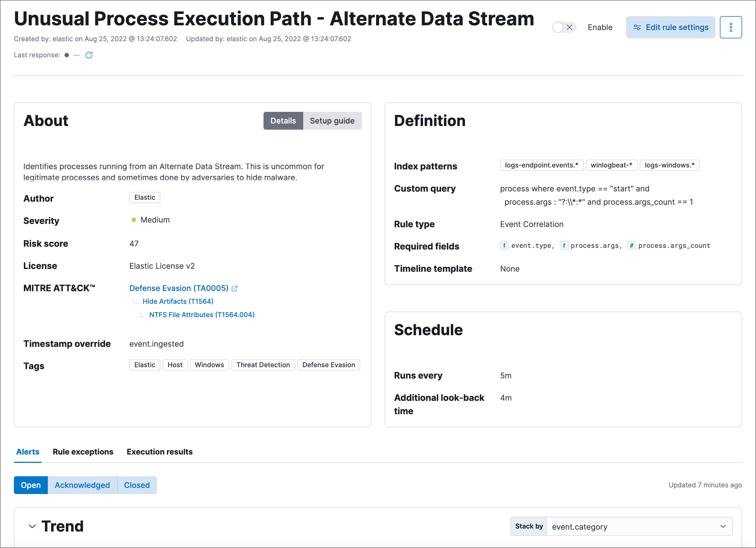Toggle the Enable rule switch

click(564, 27)
